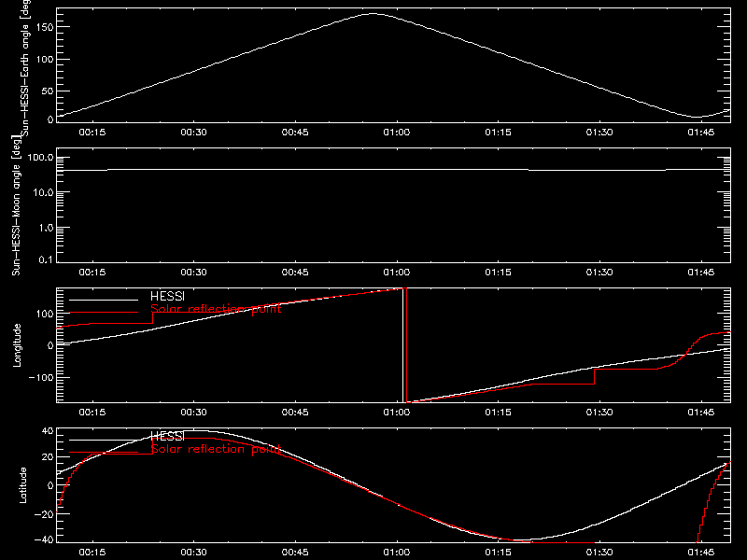Click the 0.1 tick on Moon angle plot
Image resolution: width=747 pixels, height=560 pixels.
coord(46,259)
